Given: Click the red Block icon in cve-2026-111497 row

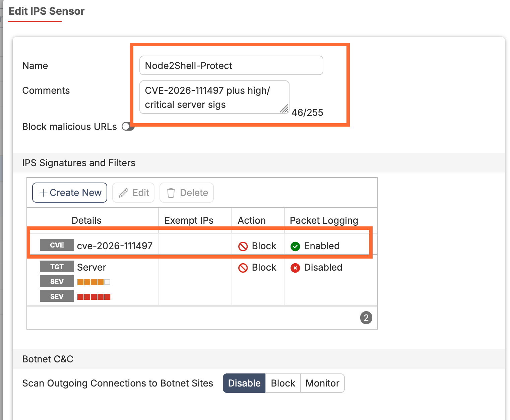Looking at the screenshot, I should 243,247.
